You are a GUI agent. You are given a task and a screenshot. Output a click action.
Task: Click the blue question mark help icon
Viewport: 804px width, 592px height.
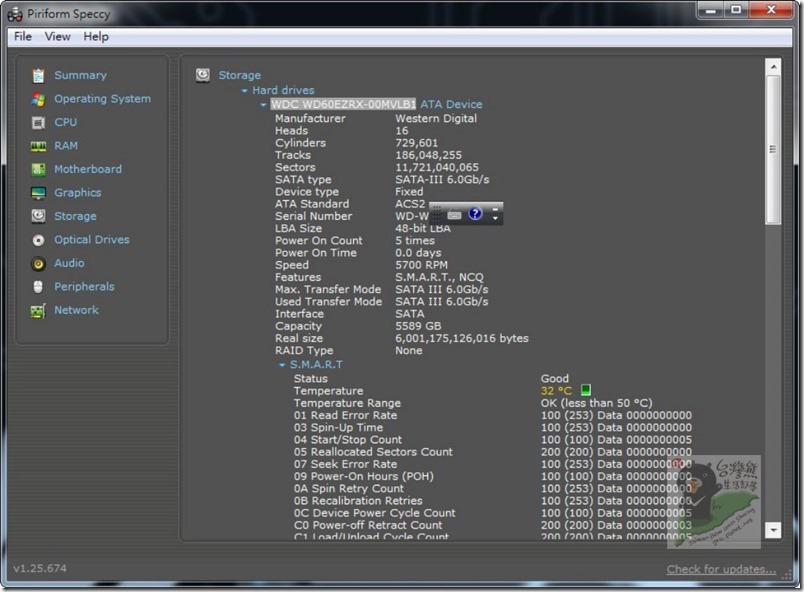click(475, 213)
